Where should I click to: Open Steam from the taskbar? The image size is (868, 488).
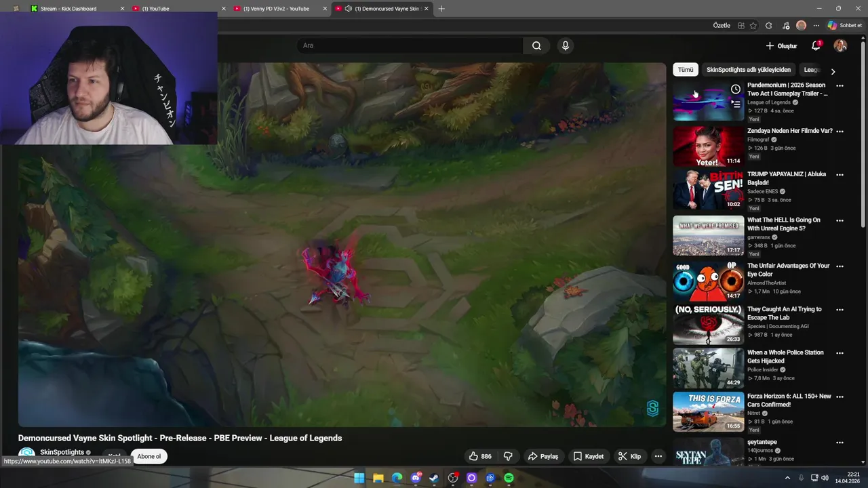tap(434, 478)
